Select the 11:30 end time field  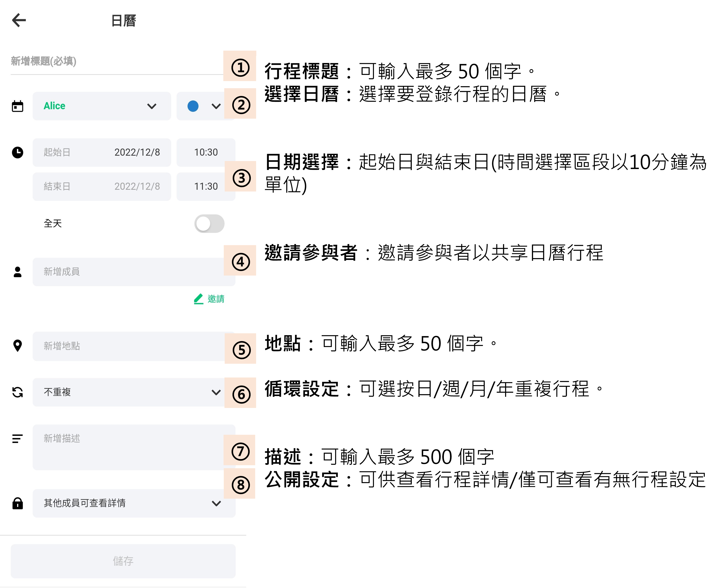click(x=206, y=186)
